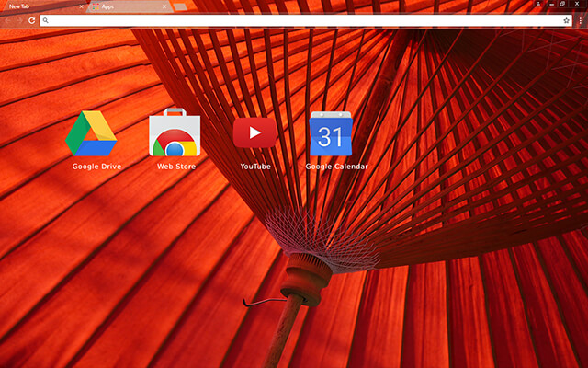The image size is (588, 368).
Task: Open the Chrome Web Store icon
Action: (175, 132)
